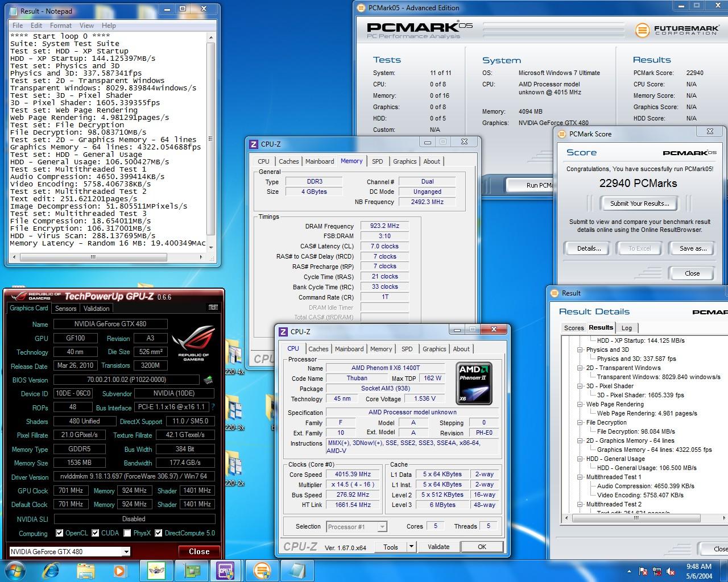This screenshot has width=728, height=582.
Task: Click the Core Speed 4015.39 MHz value
Action: (x=353, y=474)
